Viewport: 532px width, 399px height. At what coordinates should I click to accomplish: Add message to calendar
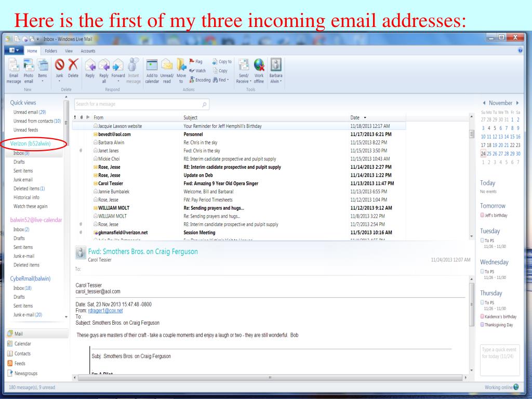click(152, 71)
